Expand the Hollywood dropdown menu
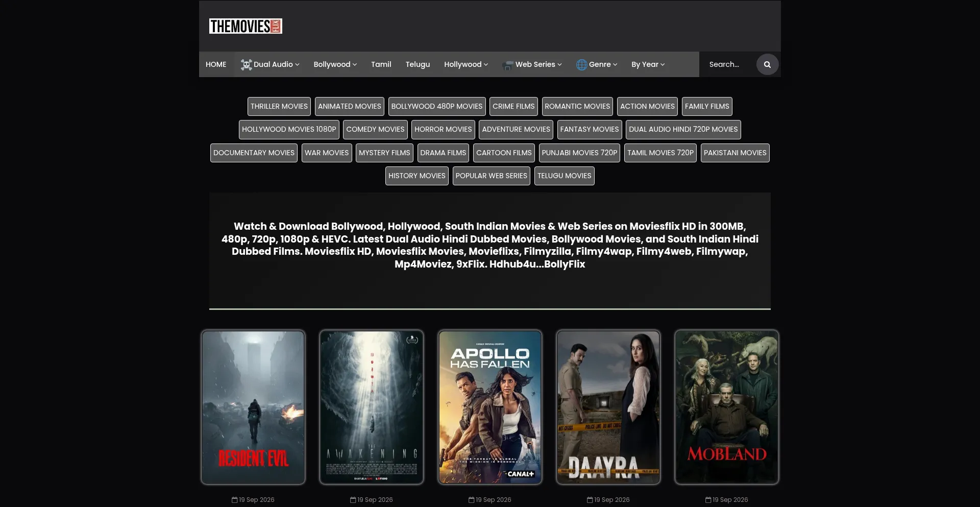 [x=466, y=64]
